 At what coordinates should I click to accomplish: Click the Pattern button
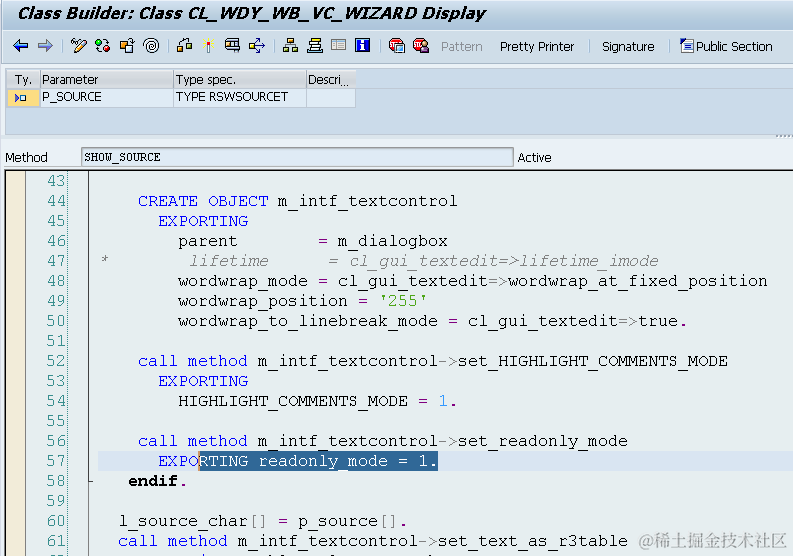[462, 47]
